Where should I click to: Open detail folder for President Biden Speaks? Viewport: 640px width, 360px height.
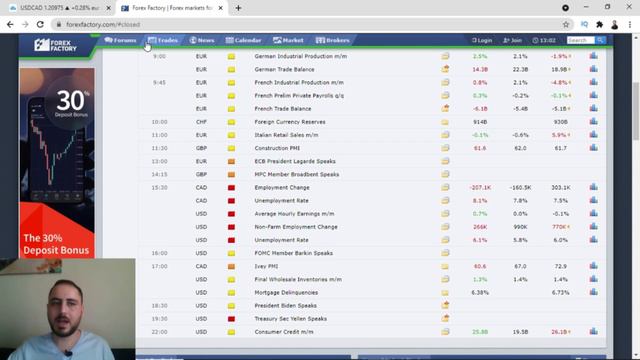coord(445,305)
